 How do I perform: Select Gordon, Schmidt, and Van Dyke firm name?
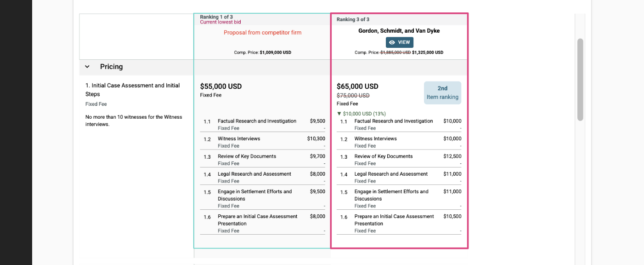[x=399, y=31]
